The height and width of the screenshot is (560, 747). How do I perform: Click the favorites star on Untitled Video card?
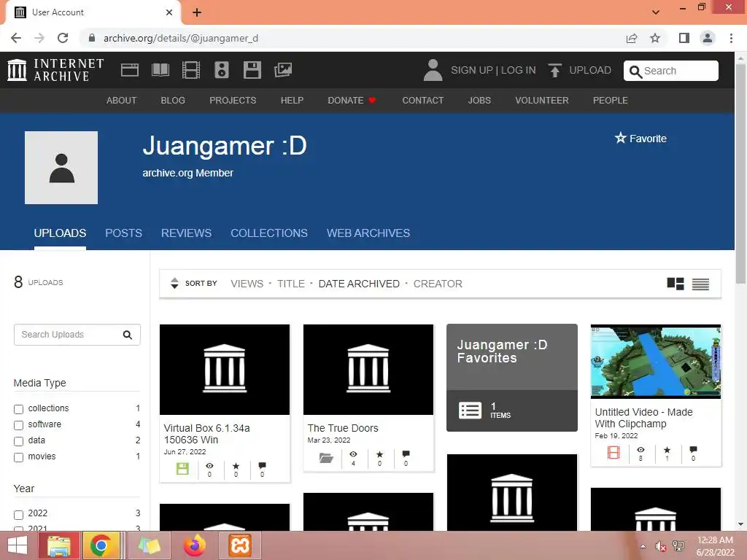coord(667,450)
